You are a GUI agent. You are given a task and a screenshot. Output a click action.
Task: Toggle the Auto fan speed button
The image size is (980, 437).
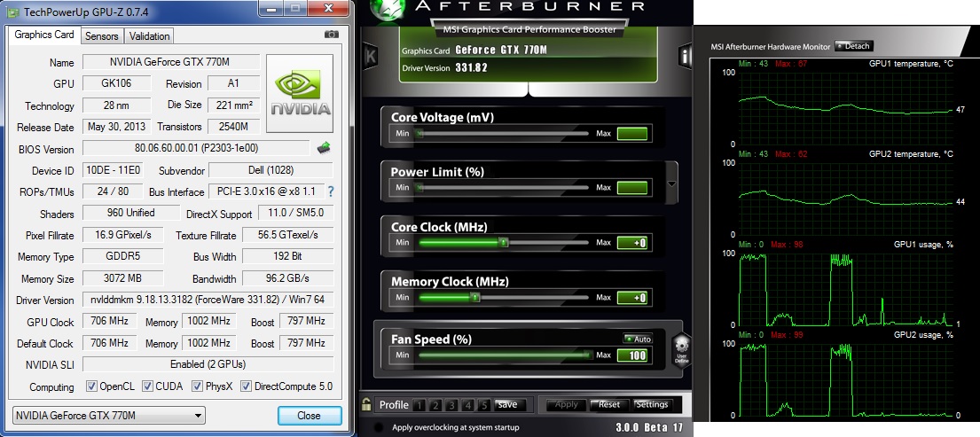pos(637,339)
